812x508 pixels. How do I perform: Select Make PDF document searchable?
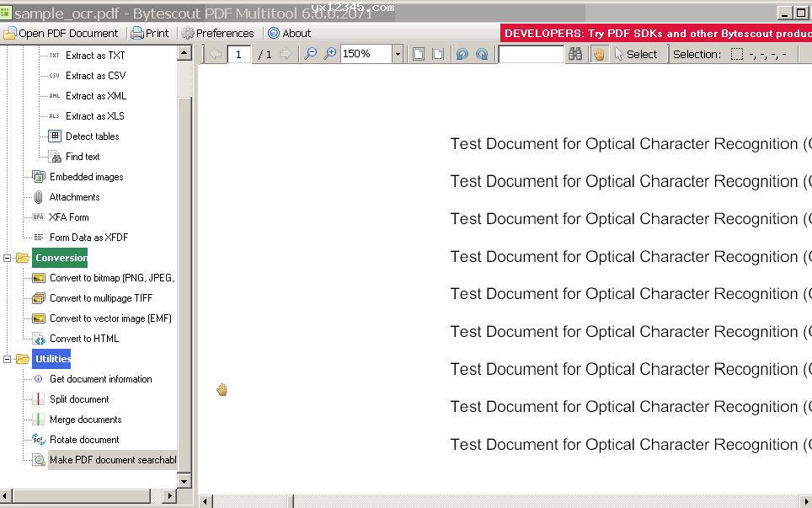(x=112, y=460)
